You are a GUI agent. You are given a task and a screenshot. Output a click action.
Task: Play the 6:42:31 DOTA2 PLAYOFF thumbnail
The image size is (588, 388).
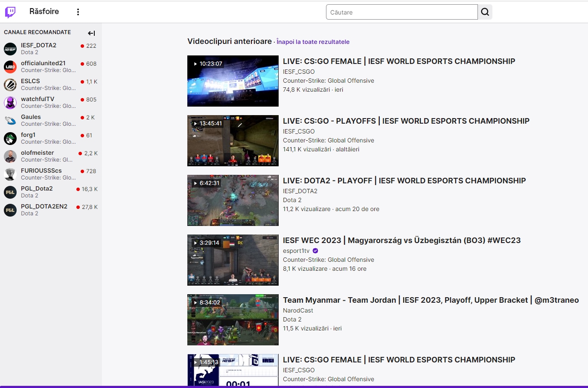click(233, 200)
